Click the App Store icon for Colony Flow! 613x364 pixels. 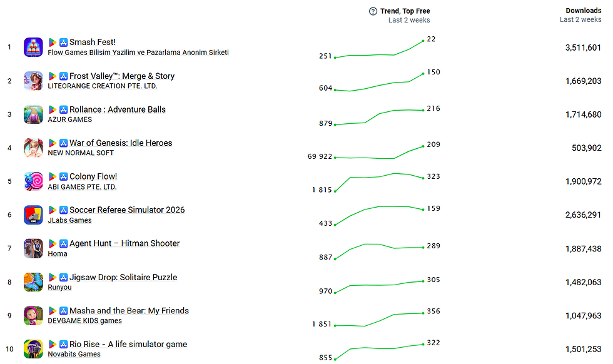coord(63,176)
